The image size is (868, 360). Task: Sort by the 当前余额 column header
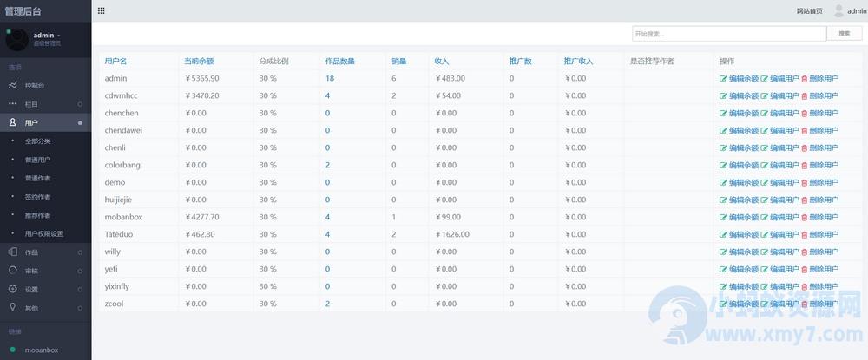[199, 62]
